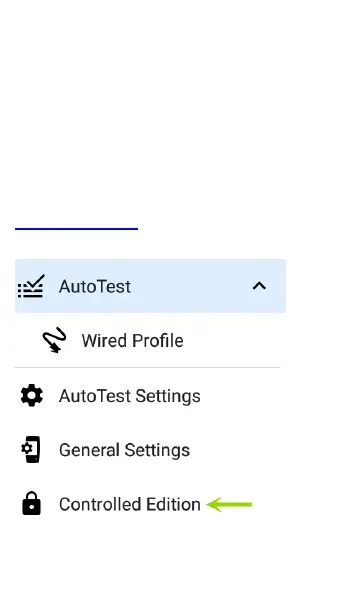Image resolution: width=360 pixels, height=612 pixels.
Task: Collapse AutoTest using the up chevron
Action: click(259, 286)
